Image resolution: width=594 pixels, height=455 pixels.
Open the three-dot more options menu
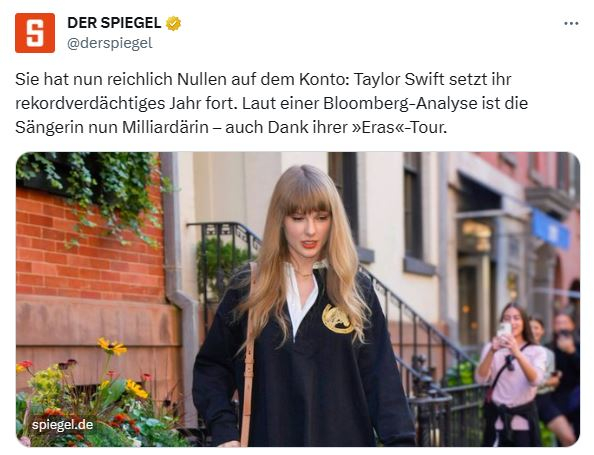pos(571,23)
